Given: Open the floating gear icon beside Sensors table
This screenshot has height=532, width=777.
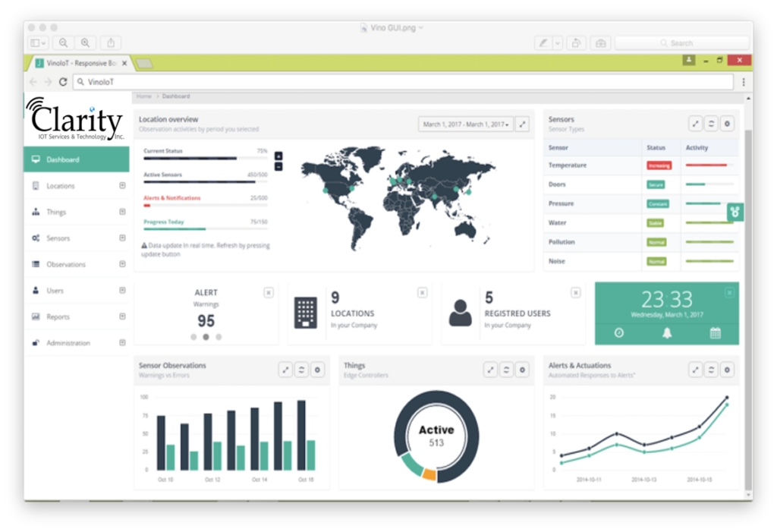Looking at the screenshot, I should pos(735,212).
